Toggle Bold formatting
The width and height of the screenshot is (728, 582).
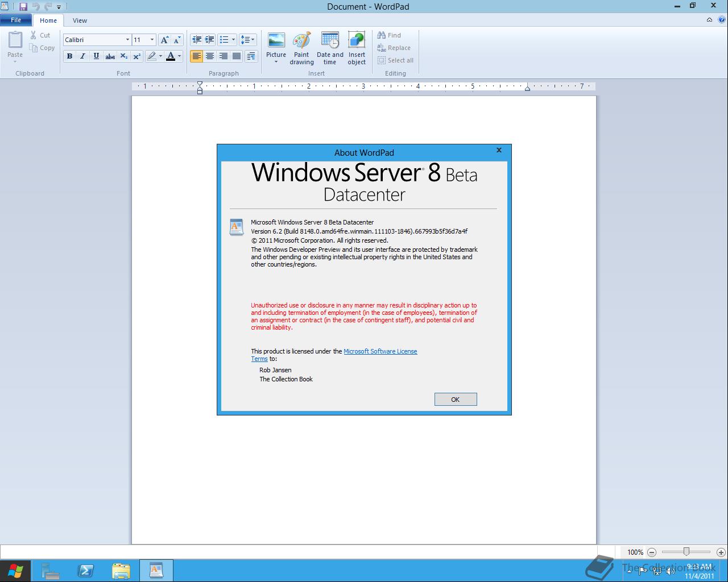(x=69, y=56)
